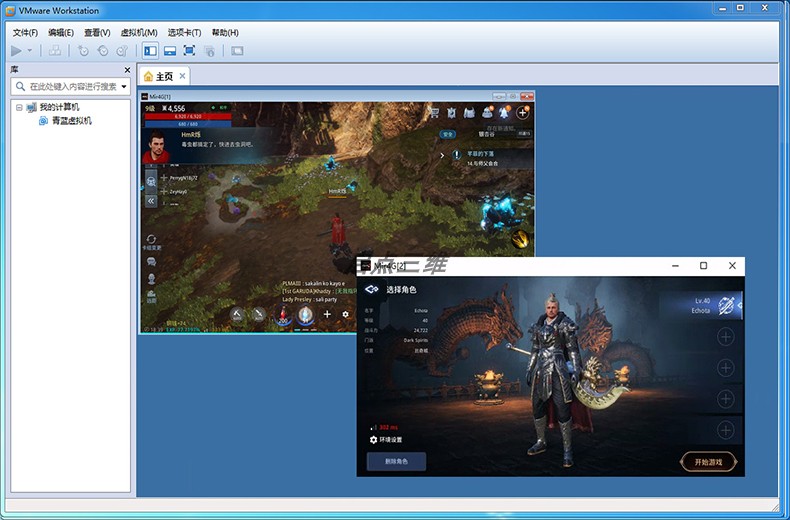Click the console view icon at toolbar end
The height and width of the screenshot is (520, 790).
(237, 51)
